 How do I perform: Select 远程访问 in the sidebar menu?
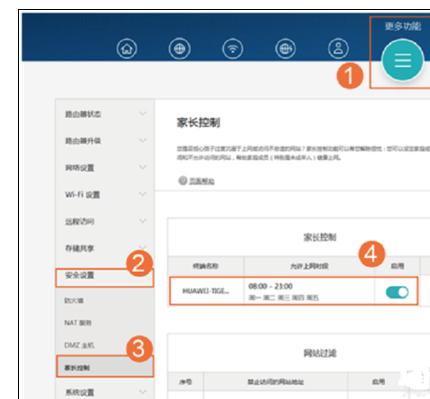(79, 221)
